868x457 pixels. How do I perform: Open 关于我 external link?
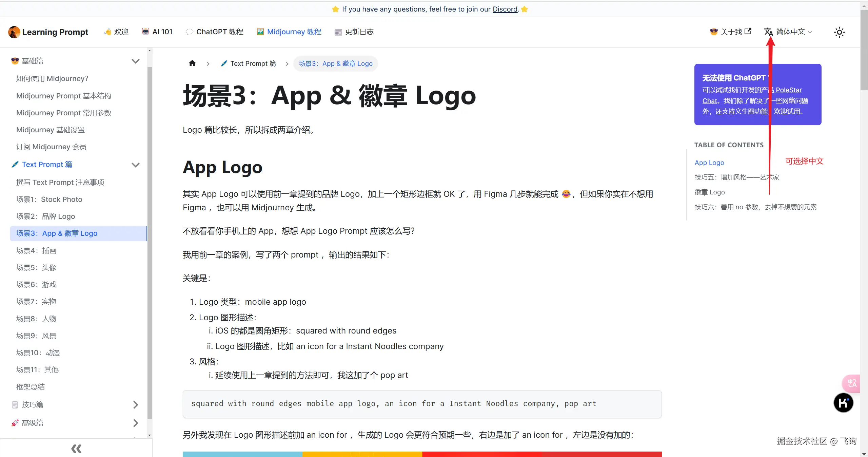coord(731,32)
